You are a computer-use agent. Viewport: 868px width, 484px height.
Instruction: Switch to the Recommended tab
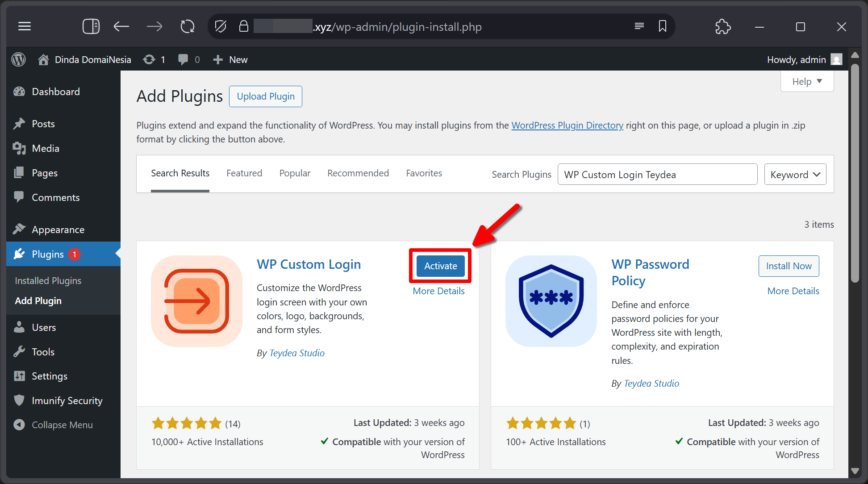[x=358, y=173]
